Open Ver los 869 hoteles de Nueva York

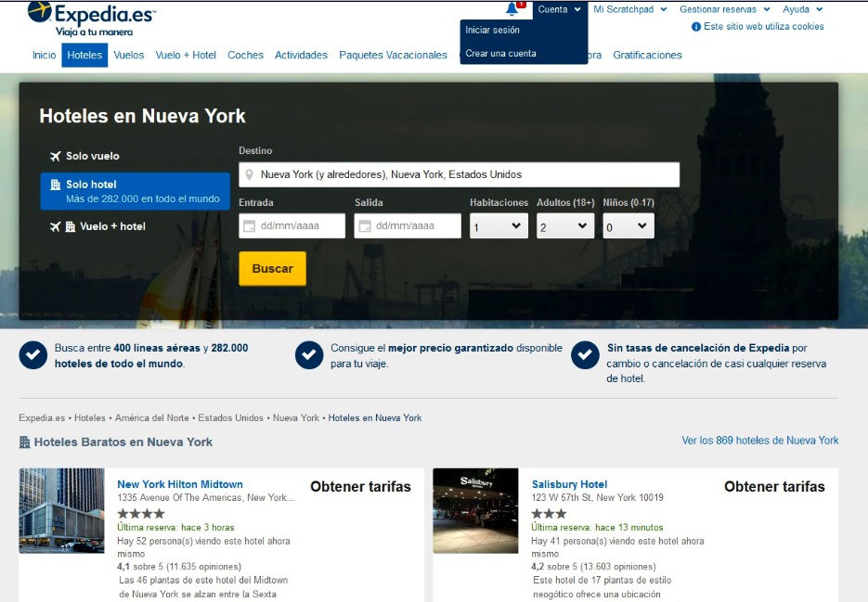point(759,441)
